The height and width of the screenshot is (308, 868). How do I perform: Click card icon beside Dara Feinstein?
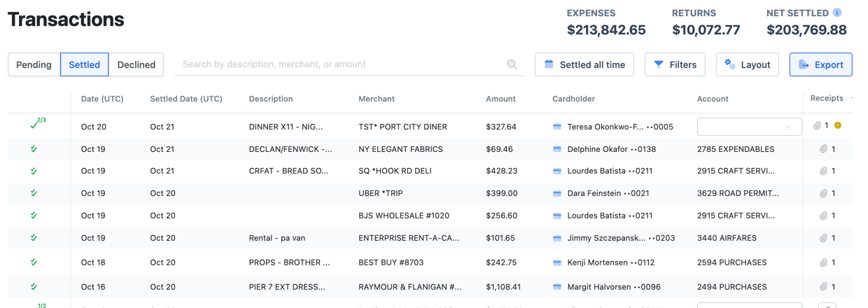[557, 193]
